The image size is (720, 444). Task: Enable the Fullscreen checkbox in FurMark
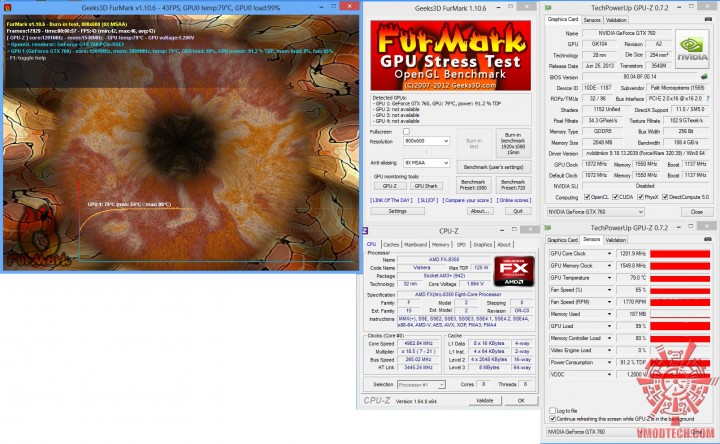pyautogui.click(x=406, y=131)
